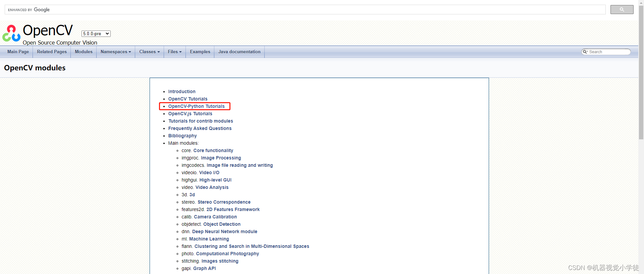The width and height of the screenshot is (644, 274).
Task: Click the Google search magnifier button
Action: pyautogui.click(x=622, y=10)
